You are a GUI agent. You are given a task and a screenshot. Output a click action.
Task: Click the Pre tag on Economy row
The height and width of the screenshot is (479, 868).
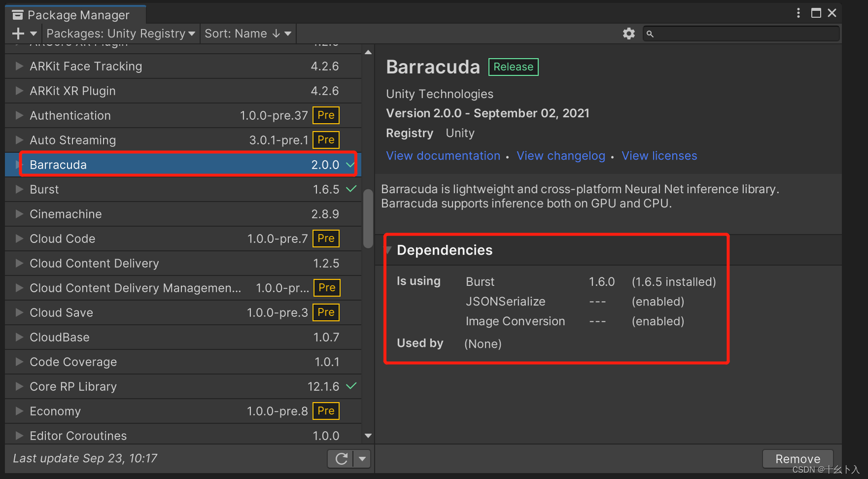[x=326, y=411]
